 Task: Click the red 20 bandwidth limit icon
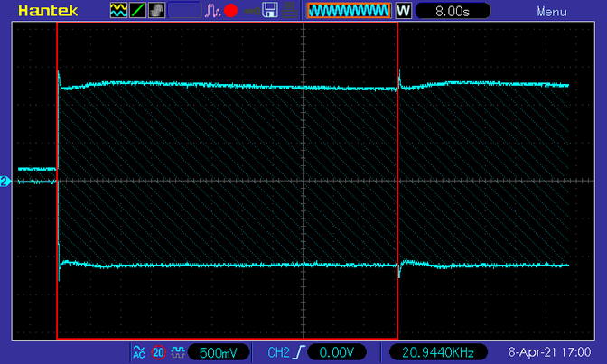[158, 352]
